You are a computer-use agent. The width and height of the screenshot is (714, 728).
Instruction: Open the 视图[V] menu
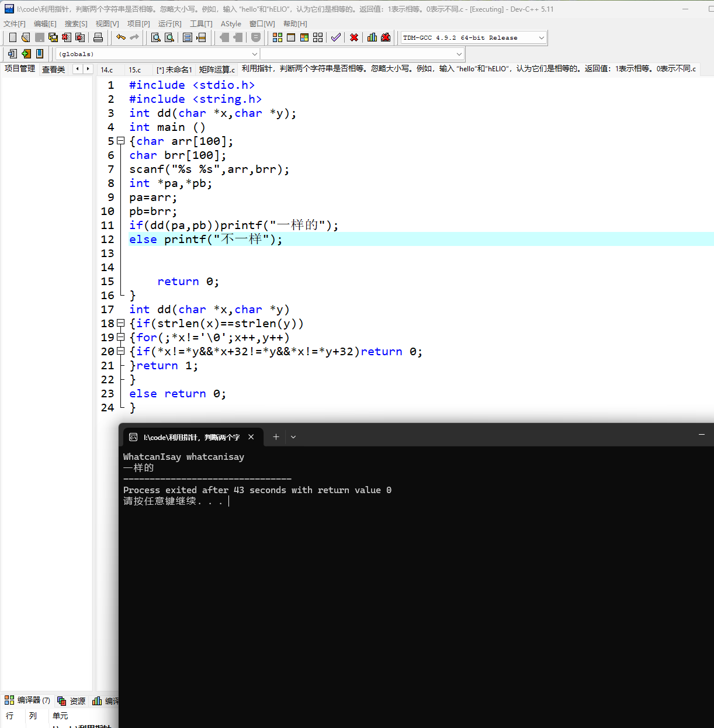click(107, 24)
